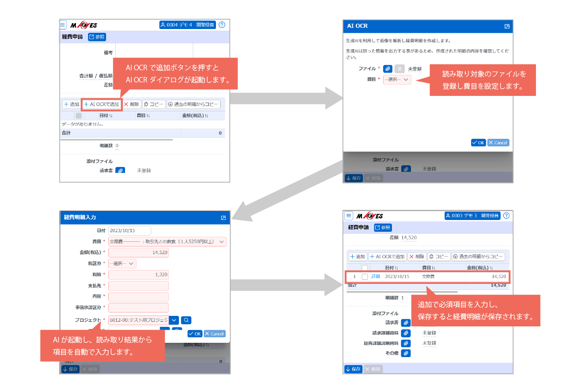Click the paperclip icon next to その他

coord(405,353)
